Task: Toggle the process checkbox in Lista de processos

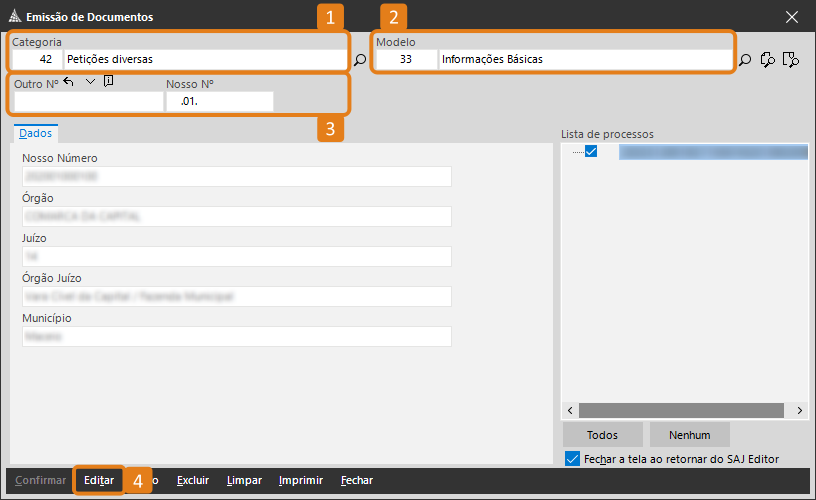Action: point(591,152)
